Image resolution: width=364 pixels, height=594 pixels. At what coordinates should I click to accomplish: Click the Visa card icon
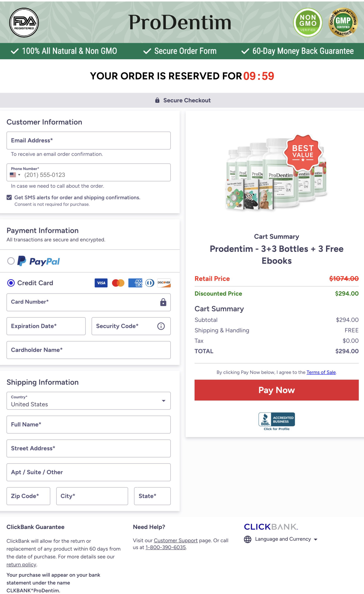pyautogui.click(x=101, y=283)
